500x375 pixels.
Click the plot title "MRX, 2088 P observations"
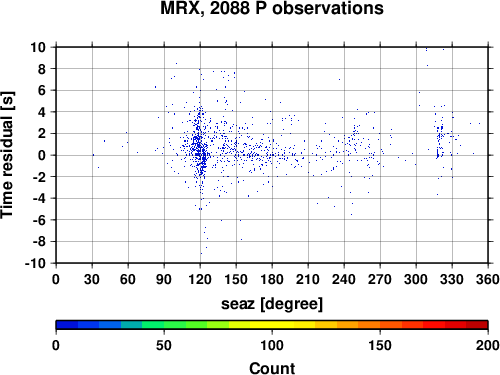(x=272, y=8)
